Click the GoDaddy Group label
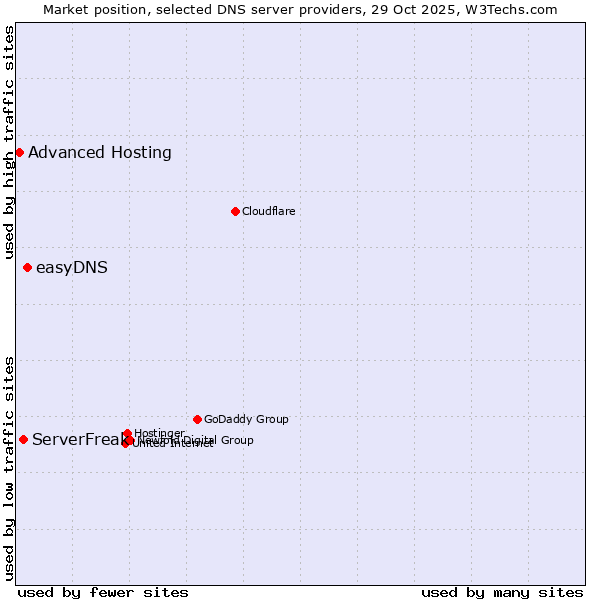The height and width of the screenshot is (600, 600). tap(246, 419)
